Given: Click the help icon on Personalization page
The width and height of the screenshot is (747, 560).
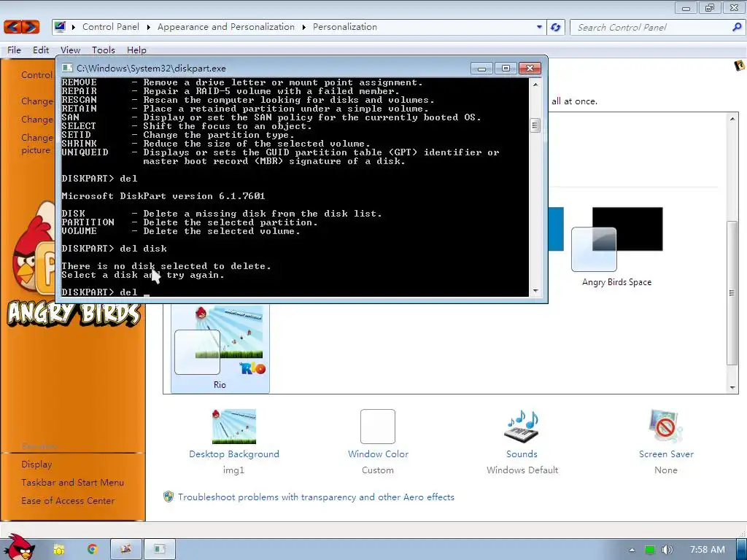Looking at the screenshot, I should click(740, 66).
